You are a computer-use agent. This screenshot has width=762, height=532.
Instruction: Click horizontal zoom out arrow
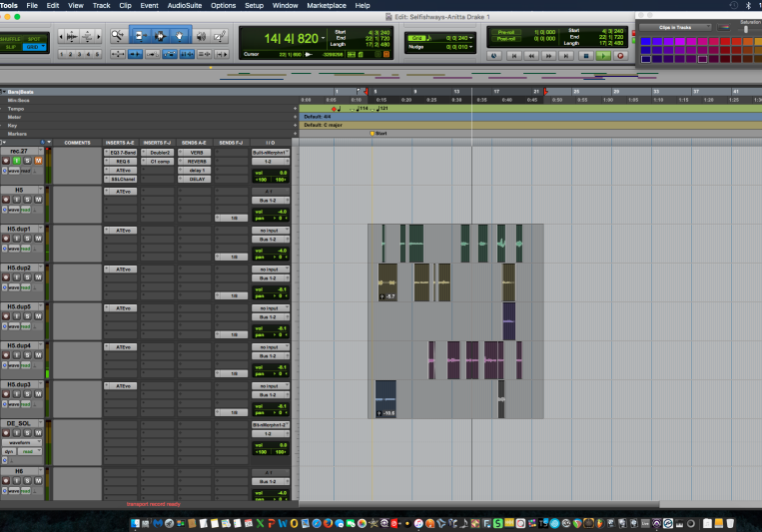click(x=61, y=37)
